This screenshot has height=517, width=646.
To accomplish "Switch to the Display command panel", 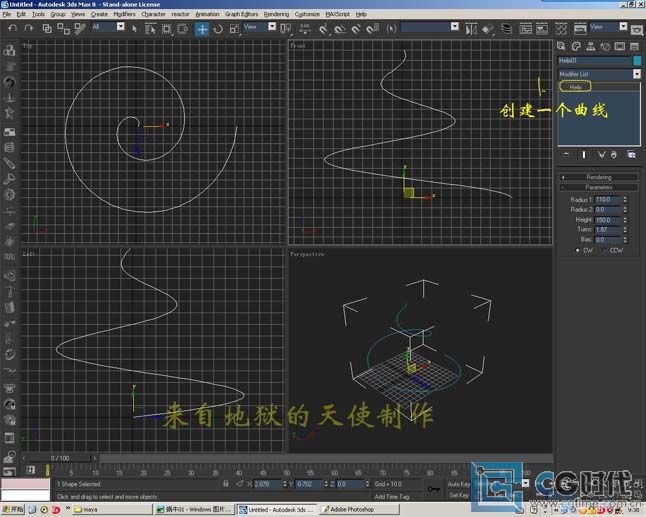I will tap(620, 46).
